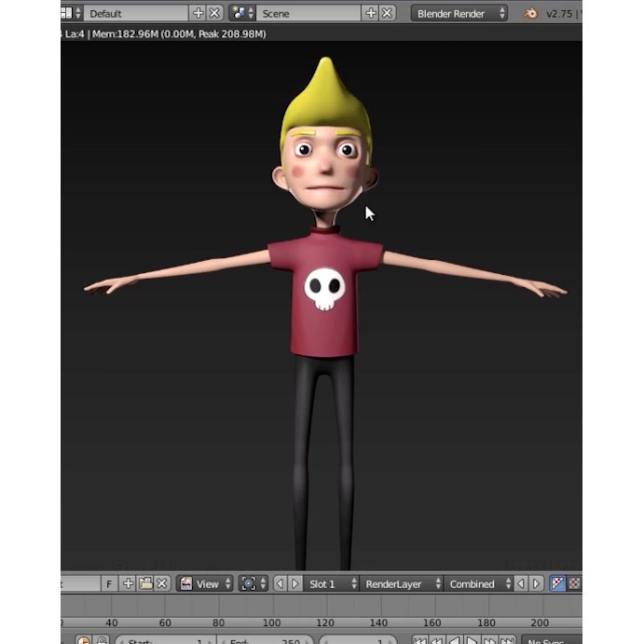Delete the current Scene with X icon
The image size is (644, 644).
388,13
